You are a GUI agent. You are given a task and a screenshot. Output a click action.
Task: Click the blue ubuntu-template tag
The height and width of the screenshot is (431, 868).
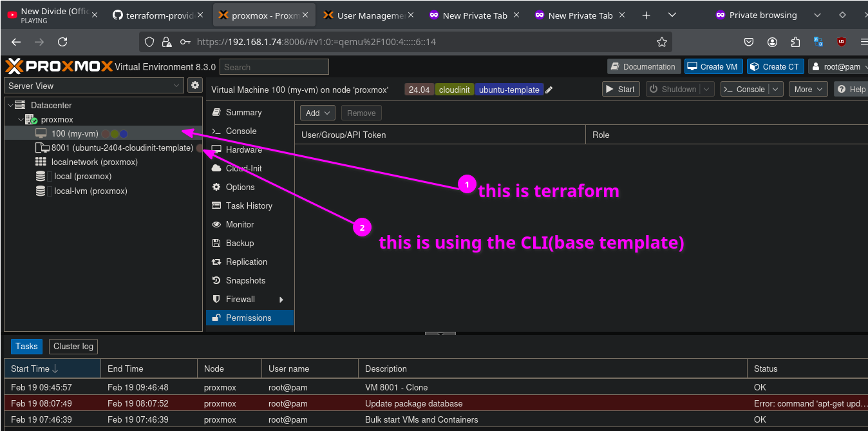[x=509, y=90]
